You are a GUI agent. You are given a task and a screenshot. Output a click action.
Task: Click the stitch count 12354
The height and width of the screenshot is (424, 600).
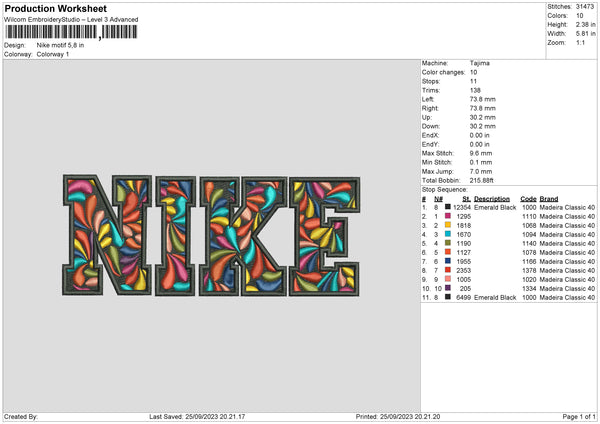[x=462, y=207]
